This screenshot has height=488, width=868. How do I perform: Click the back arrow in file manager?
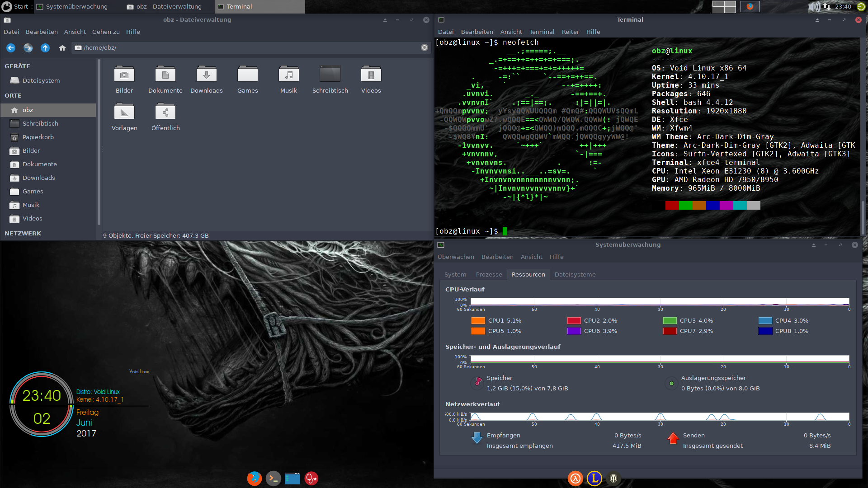(x=11, y=48)
